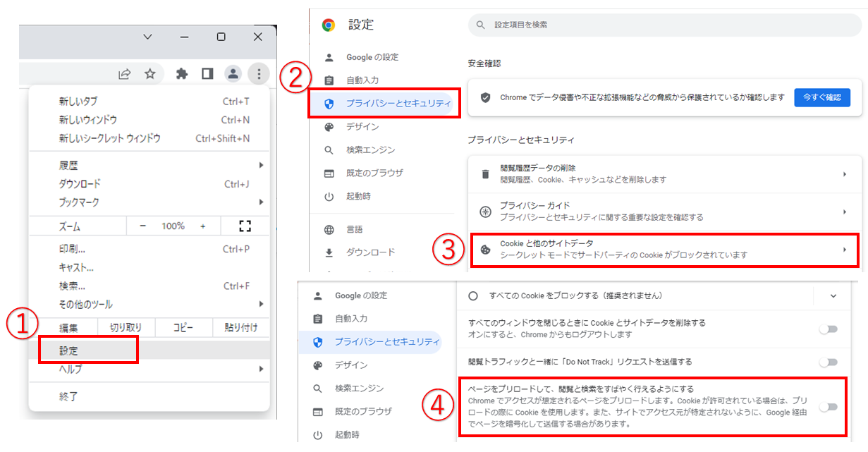The height and width of the screenshot is (452, 868).
Task: Toggle the Do Not Track request switch
Action: tap(827, 362)
